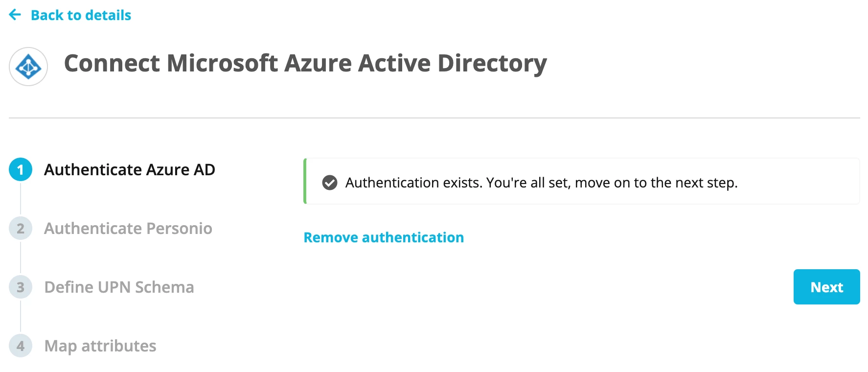Click the Remove authentication link

coord(384,237)
